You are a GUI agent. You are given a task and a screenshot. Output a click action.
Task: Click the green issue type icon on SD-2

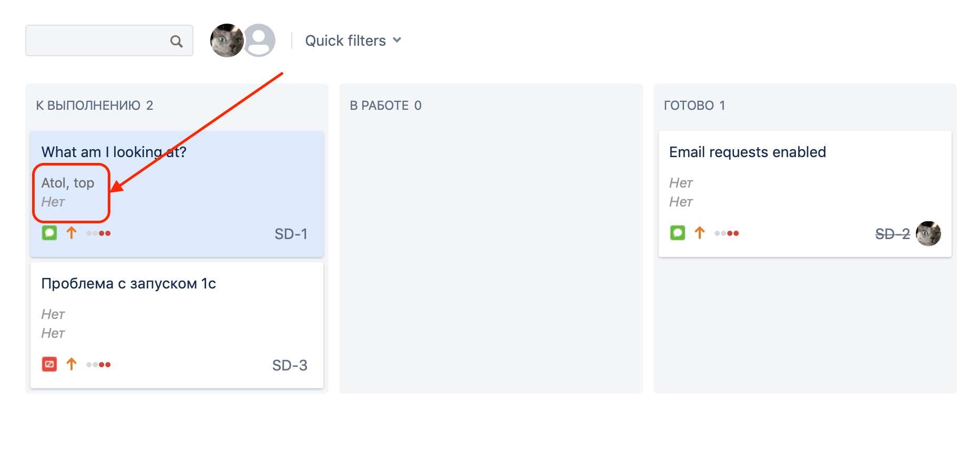678,233
